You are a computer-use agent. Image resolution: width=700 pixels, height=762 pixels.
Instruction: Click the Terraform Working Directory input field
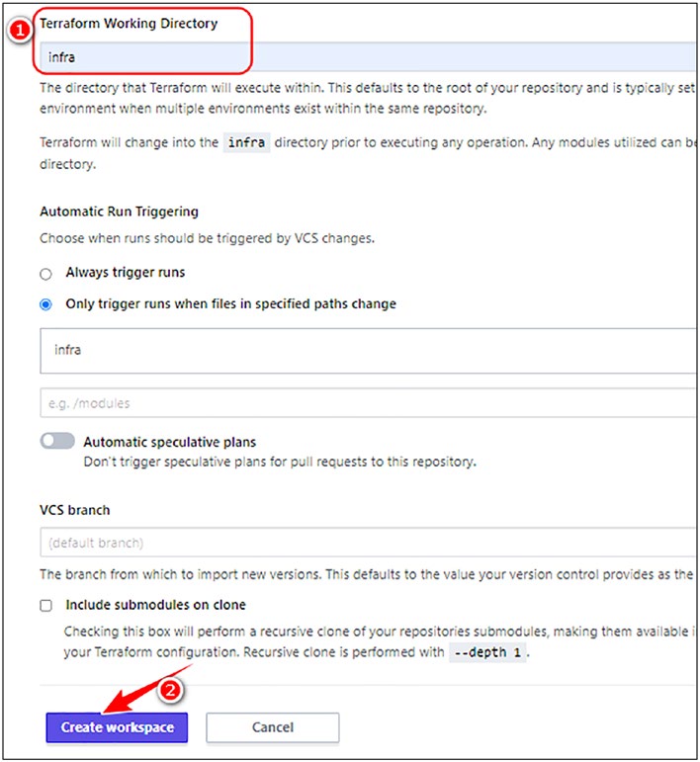click(368, 57)
